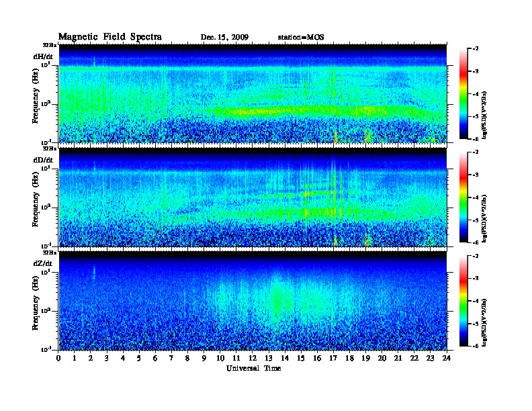Click hour tick label "2" on time axis
This screenshot has width=532, height=411.
pyautogui.click(x=91, y=359)
